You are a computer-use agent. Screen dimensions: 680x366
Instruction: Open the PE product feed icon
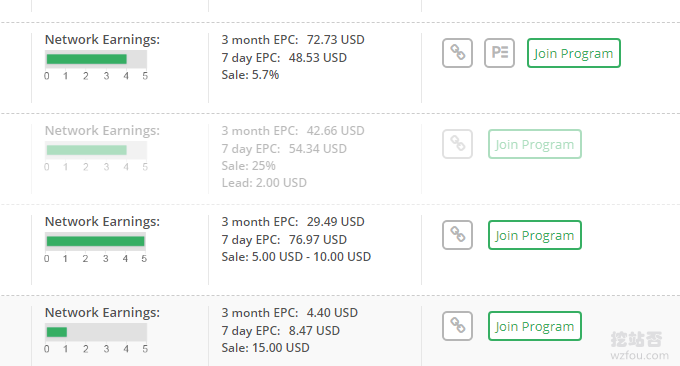click(x=499, y=53)
